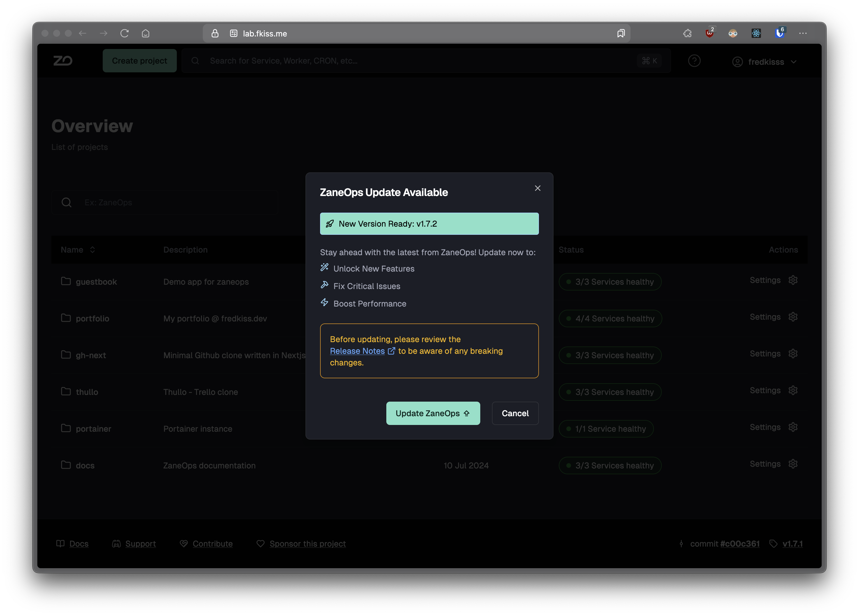Click the 4/4 Services healthy badge
This screenshot has width=859, height=616.
[610, 318]
